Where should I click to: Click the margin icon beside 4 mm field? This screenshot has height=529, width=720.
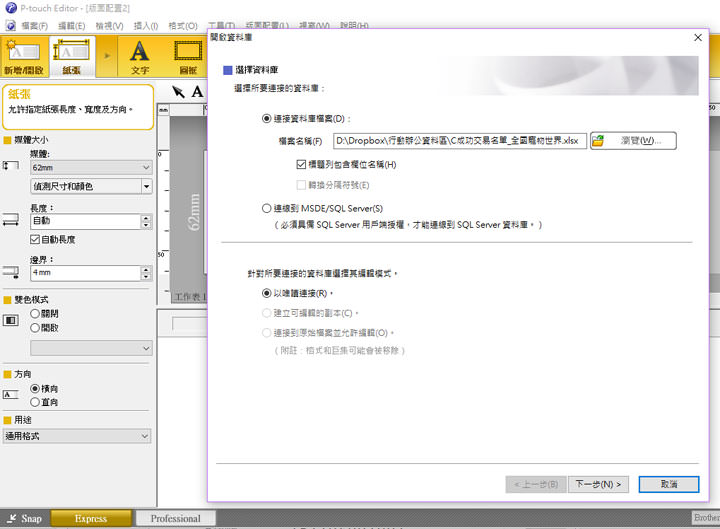pyautogui.click(x=11, y=272)
